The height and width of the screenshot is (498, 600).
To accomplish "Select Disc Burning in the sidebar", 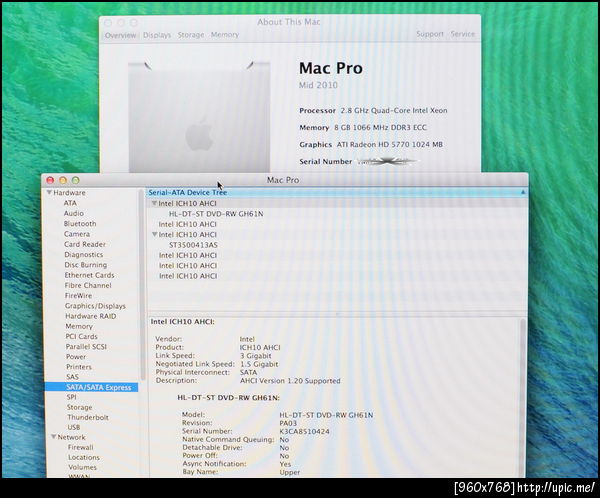I will (86, 265).
